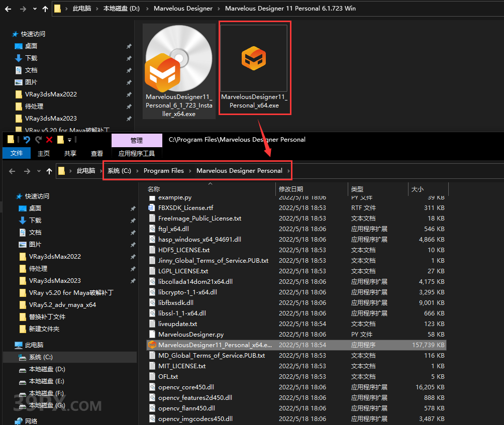
Task: Select MarvelousDesigner.py file
Action: (x=190, y=335)
